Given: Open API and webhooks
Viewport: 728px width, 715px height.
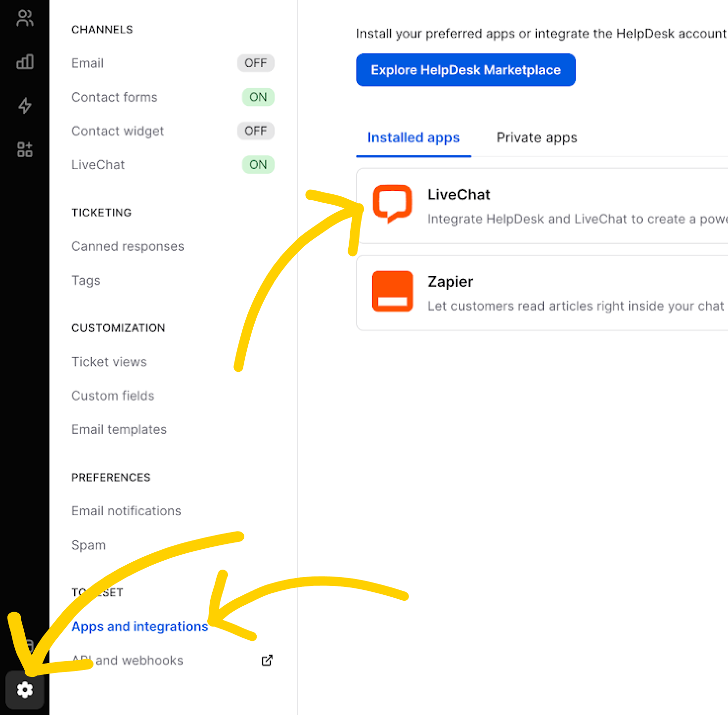Looking at the screenshot, I should (128, 660).
